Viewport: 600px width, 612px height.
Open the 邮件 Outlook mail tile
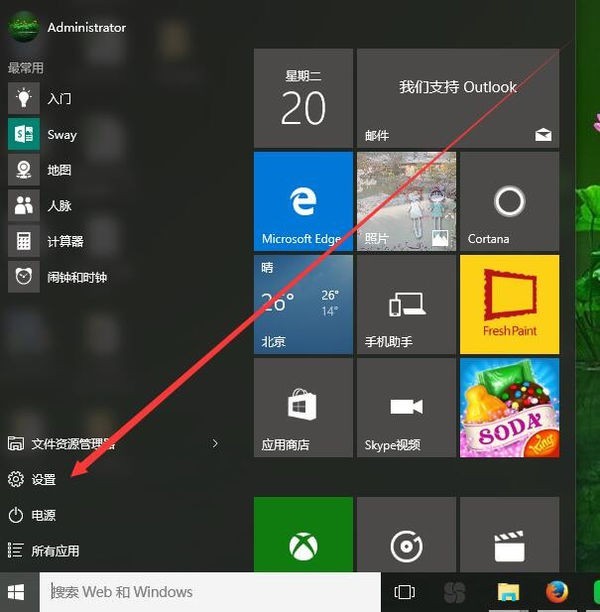[458, 98]
